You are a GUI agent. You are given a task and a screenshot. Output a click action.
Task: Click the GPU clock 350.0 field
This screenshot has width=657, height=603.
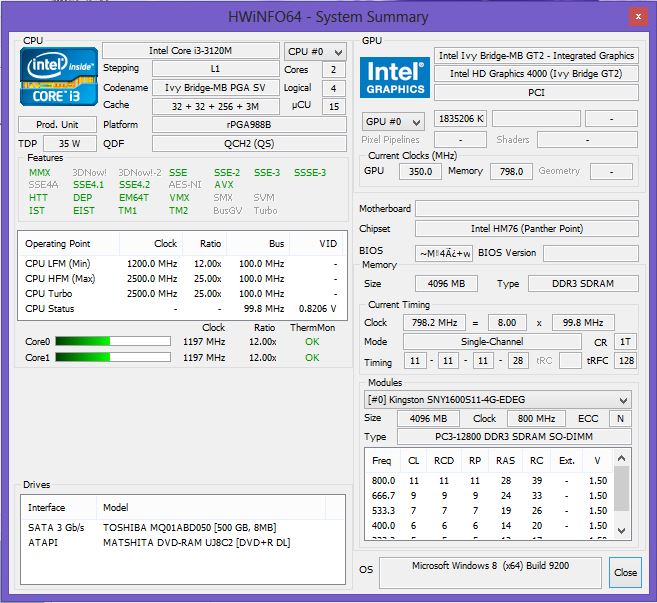pos(420,171)
